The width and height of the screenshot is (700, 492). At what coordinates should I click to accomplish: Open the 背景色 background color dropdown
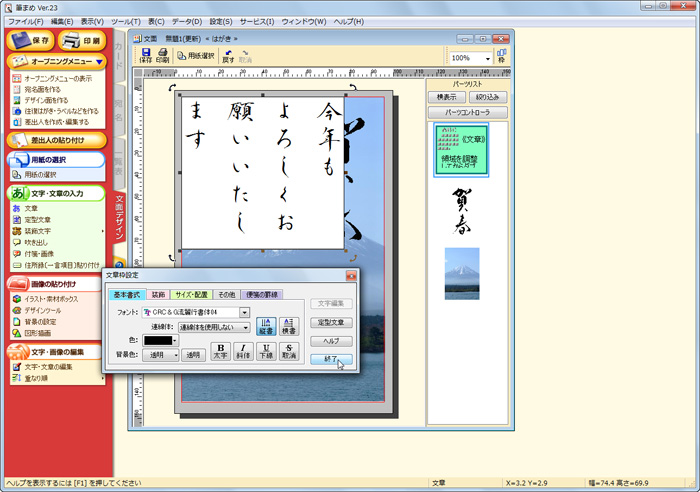click(175, 354)
